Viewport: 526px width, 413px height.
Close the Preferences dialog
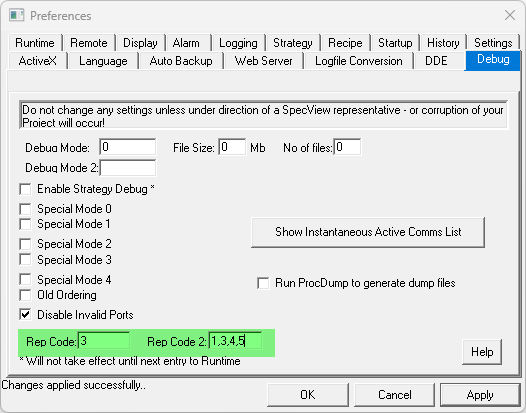[510, 15]
